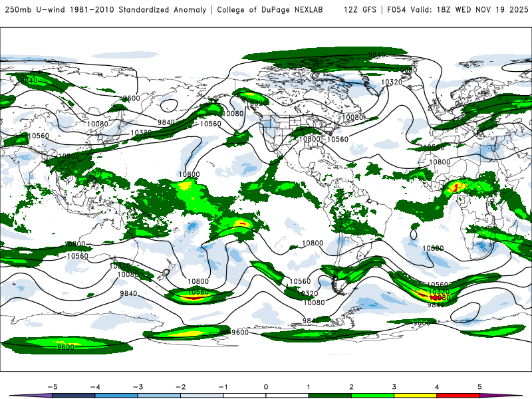Click the '250mb U-wind 1981-2010 Standardized Anomaly' title
The height and width of the screenshot is (399, 532).
click(106, 10)
